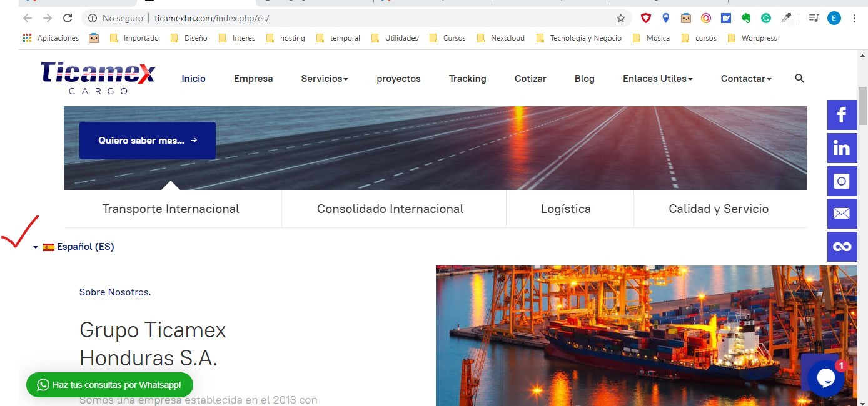Open the site search magnifier icon

pos(799,79)
